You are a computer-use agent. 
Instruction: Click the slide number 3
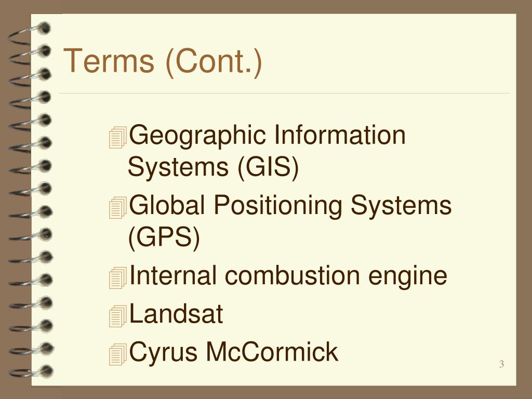tap(501, 364)
